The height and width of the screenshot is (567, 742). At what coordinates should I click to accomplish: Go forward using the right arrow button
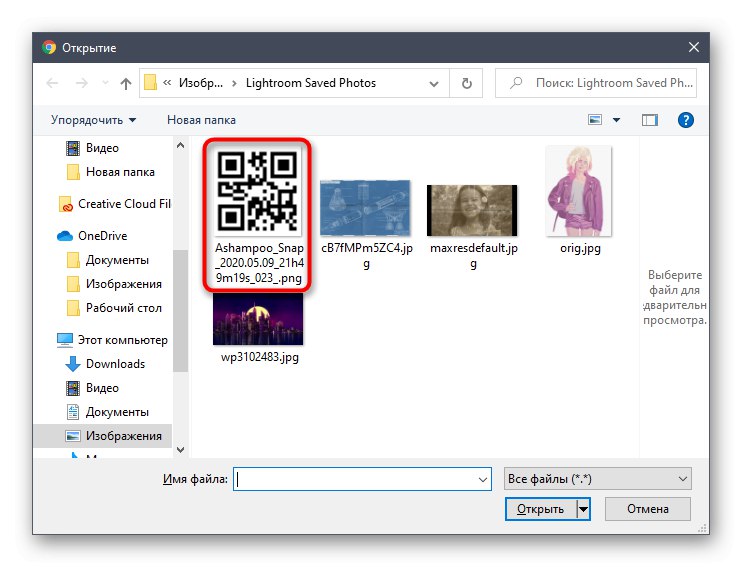(x=82, y=83)
